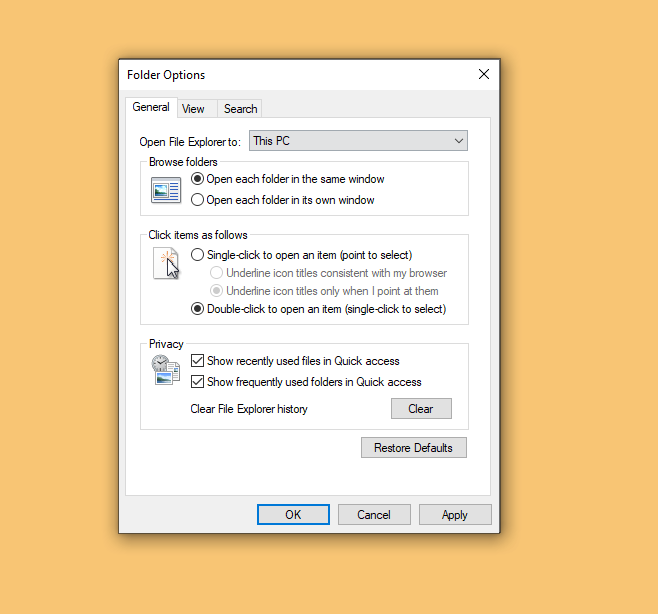Close the Folder Options dialog
The height and width of the screenshot is (614, 658).
[484, 74]
